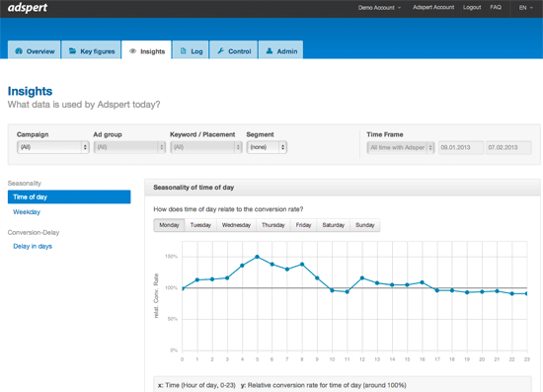
Task: Open the Overview tab
Action: tap(35, 50)
